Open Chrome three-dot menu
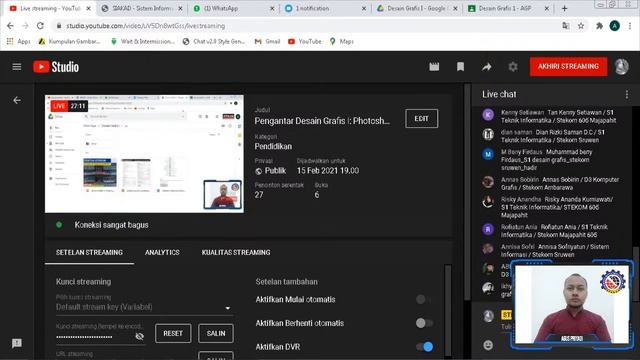 pyautogui.click(x=630, y=26)
